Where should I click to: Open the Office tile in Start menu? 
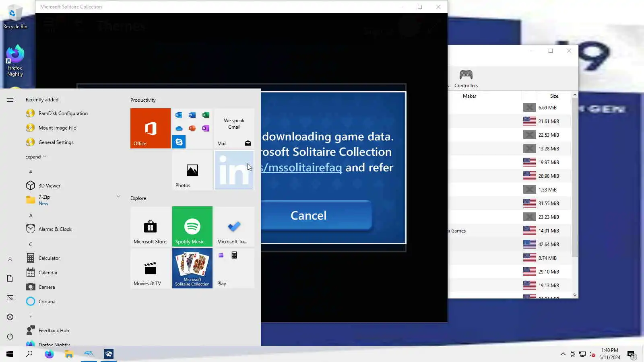pos(150,128)
